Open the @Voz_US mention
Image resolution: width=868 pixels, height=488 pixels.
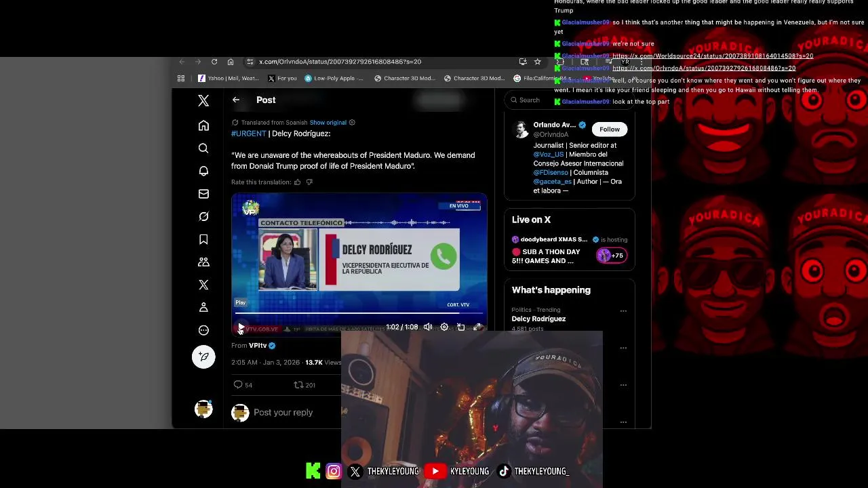coord(549,155)
